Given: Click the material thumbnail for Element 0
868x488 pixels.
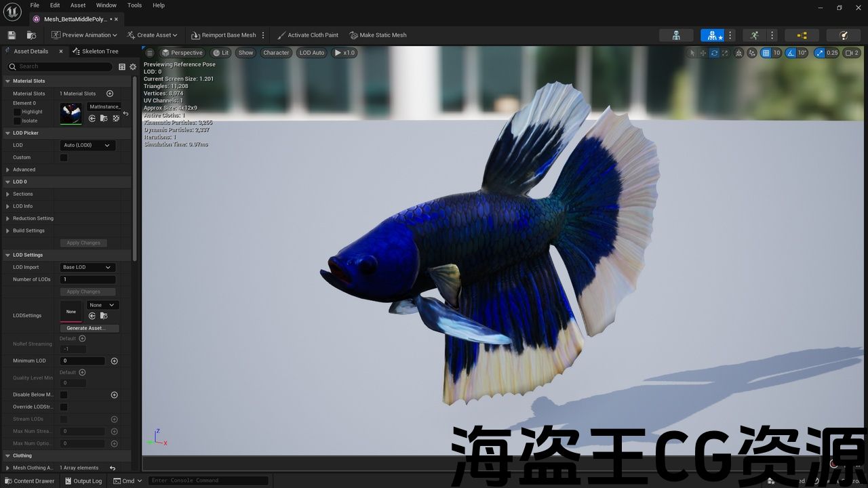Looking at the screenshot, I should point(71,113).
